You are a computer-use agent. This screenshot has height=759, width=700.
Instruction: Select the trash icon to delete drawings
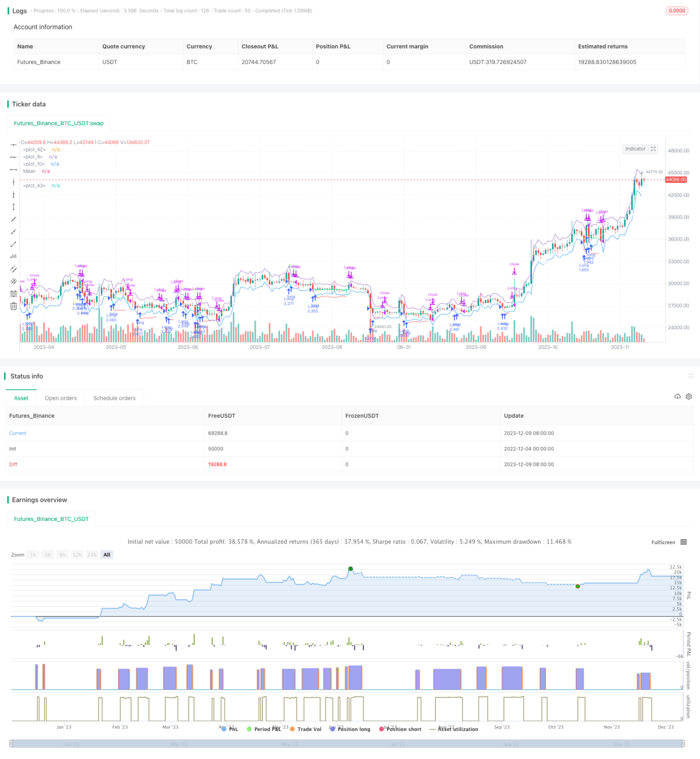click(x=13, y=306)
